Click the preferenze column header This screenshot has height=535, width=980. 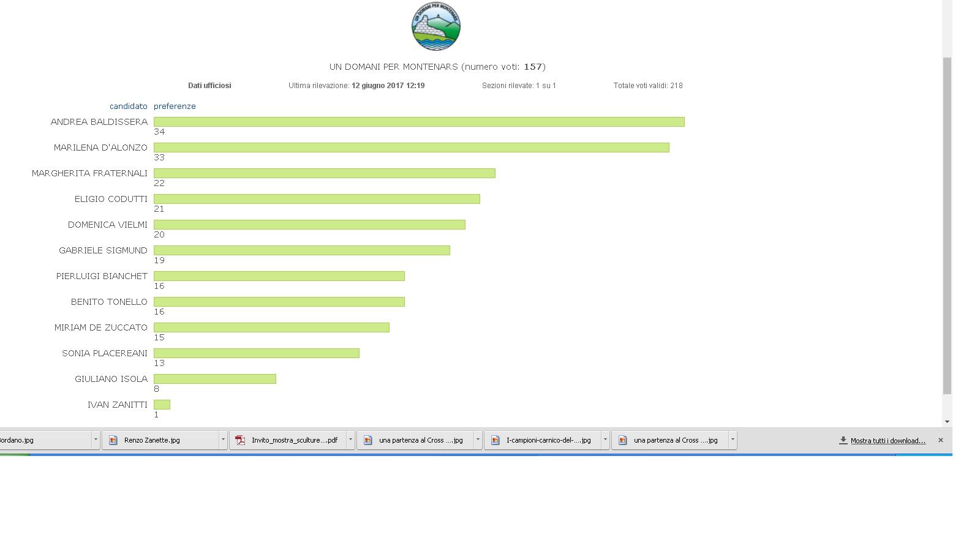[175, 106]
